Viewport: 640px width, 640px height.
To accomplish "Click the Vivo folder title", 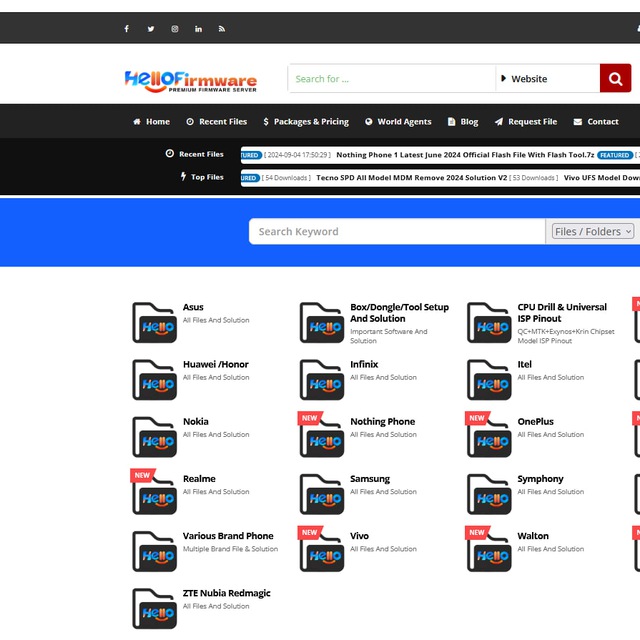I will click(359, 536).
